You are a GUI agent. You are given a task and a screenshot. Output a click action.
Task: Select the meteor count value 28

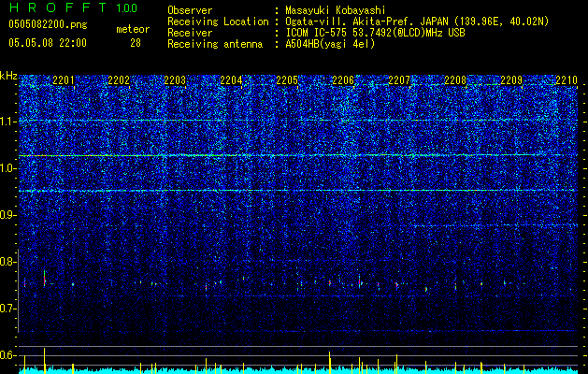pyautogui.click(x=136, y=43)
